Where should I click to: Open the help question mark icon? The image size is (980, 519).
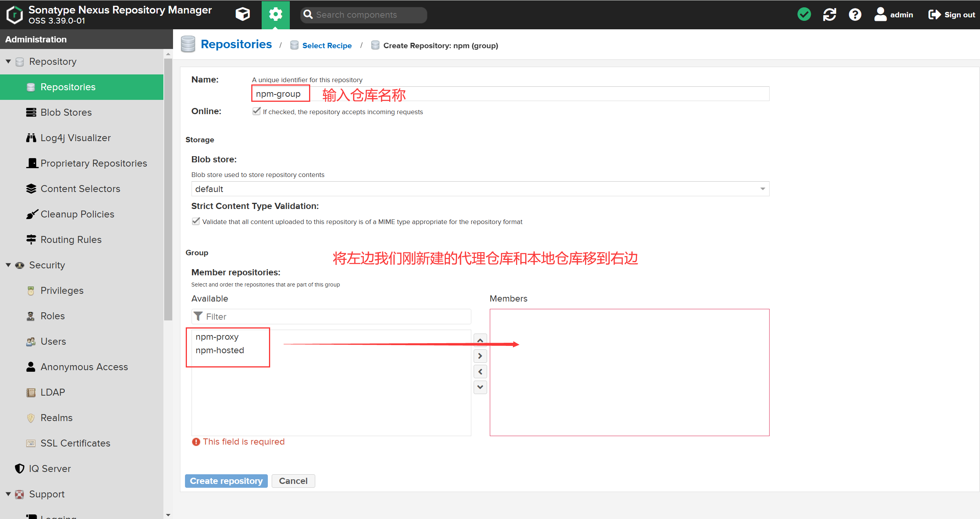[x=855, y=15]
